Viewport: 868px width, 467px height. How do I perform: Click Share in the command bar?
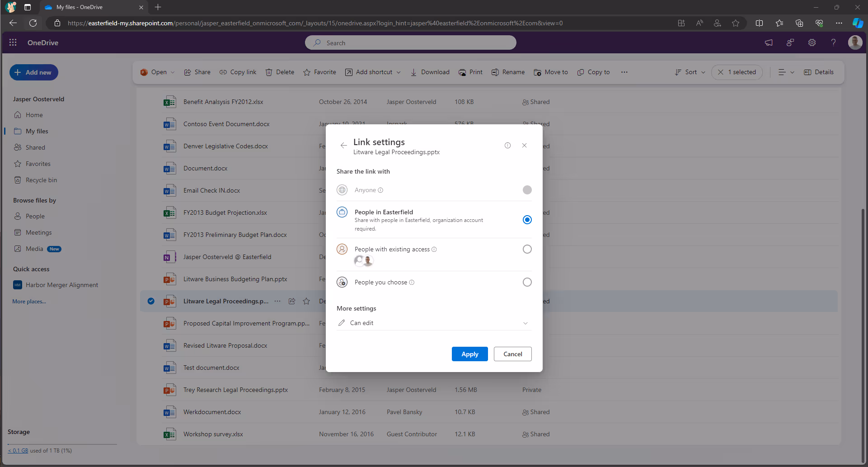click(197, 72)
